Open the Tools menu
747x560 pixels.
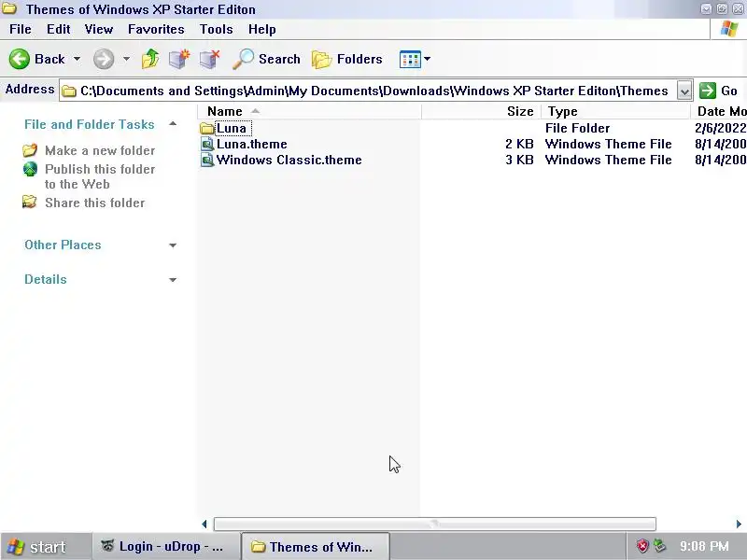(x=217, y=30)
